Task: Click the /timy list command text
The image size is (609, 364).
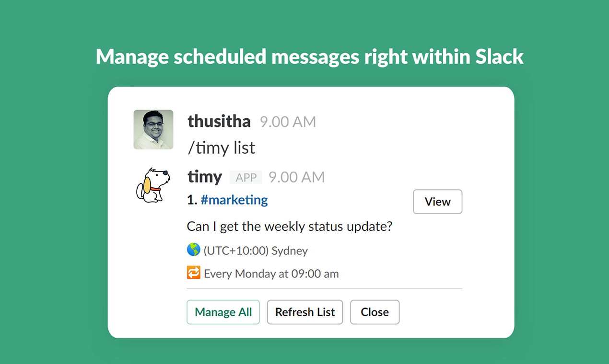Action: (222, 148)
